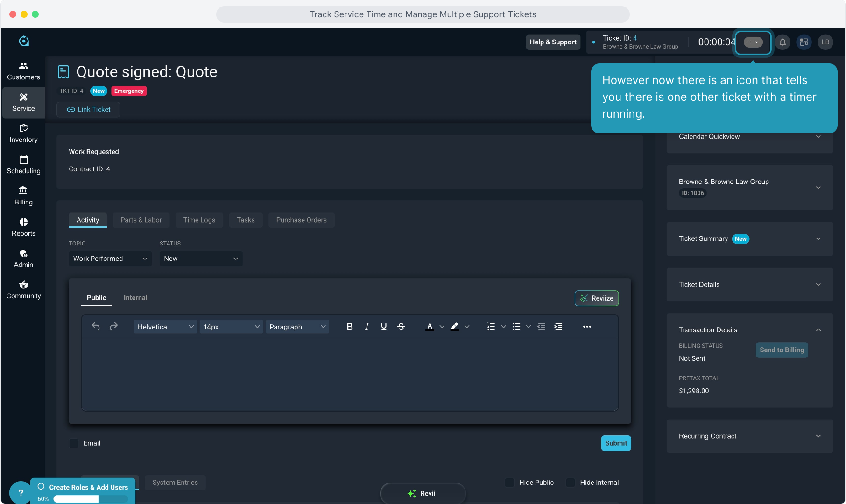This screenshot has height=504, width=846.
Task: Click the Bold formatting icon
Action: click(350, 327)
